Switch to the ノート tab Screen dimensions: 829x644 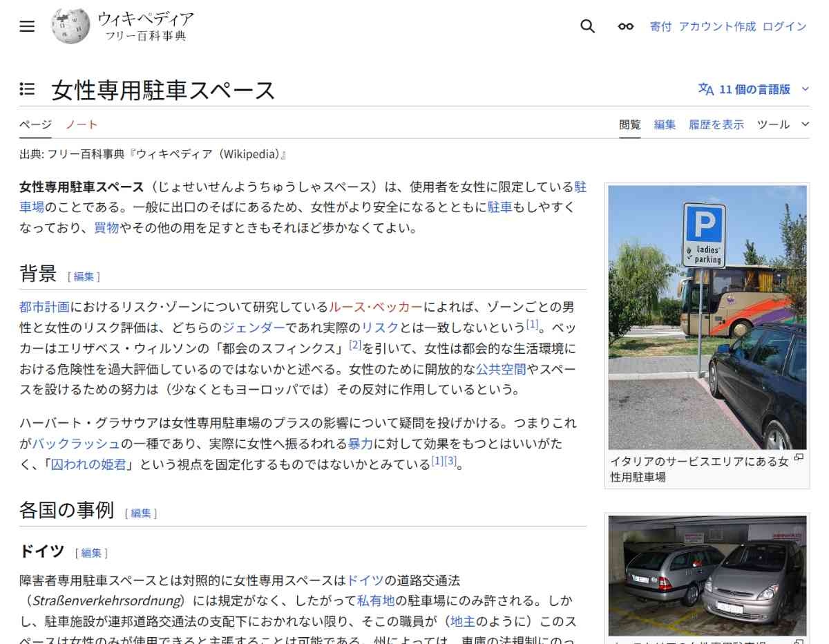pos(82,124)
